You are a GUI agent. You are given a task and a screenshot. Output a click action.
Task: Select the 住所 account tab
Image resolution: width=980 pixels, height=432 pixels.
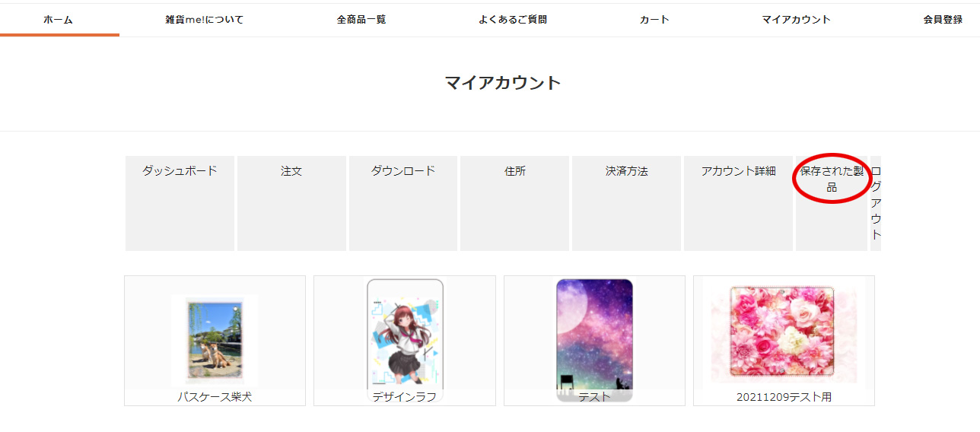[x=514, y=203]
